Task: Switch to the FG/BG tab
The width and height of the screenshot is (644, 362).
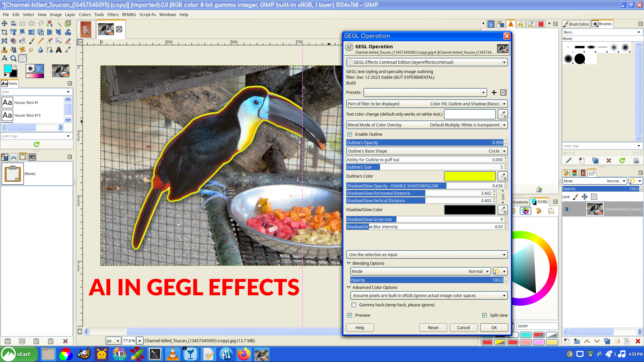Action: (540, 202)
